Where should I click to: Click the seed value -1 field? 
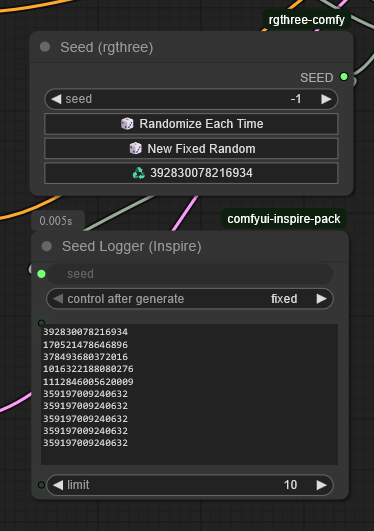[296, 99]
